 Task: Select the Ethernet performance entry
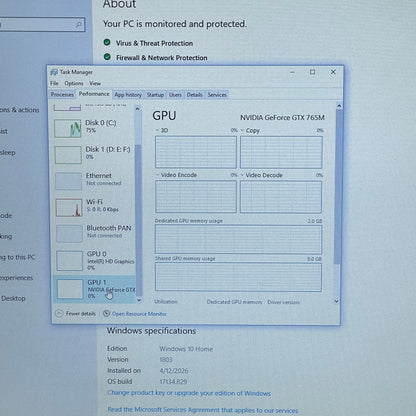(94, 180)
